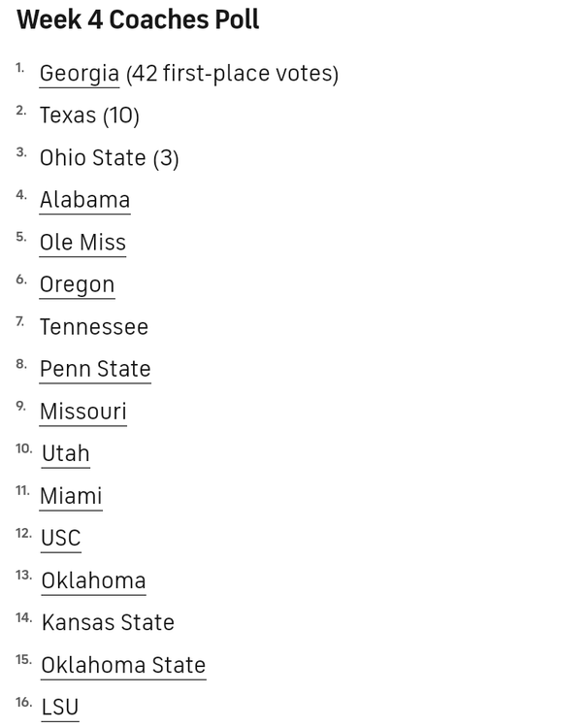Click the Missouri link
The height and width of the screenshot is (728, 588).
82,412
